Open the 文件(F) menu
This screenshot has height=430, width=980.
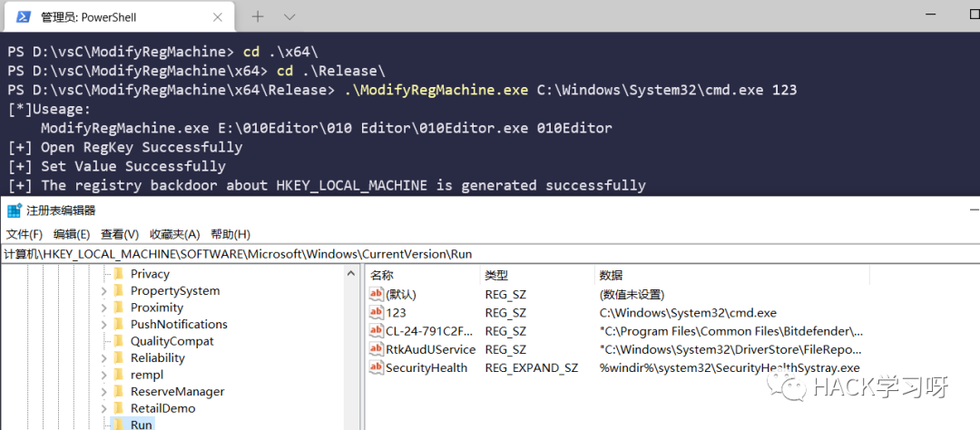pyautogui.click(x=24, y=234)
